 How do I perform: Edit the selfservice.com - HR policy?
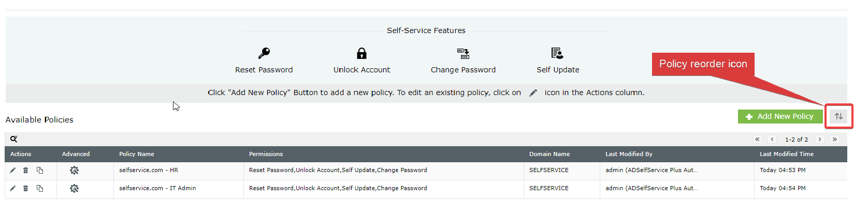(x=13, y=170)
